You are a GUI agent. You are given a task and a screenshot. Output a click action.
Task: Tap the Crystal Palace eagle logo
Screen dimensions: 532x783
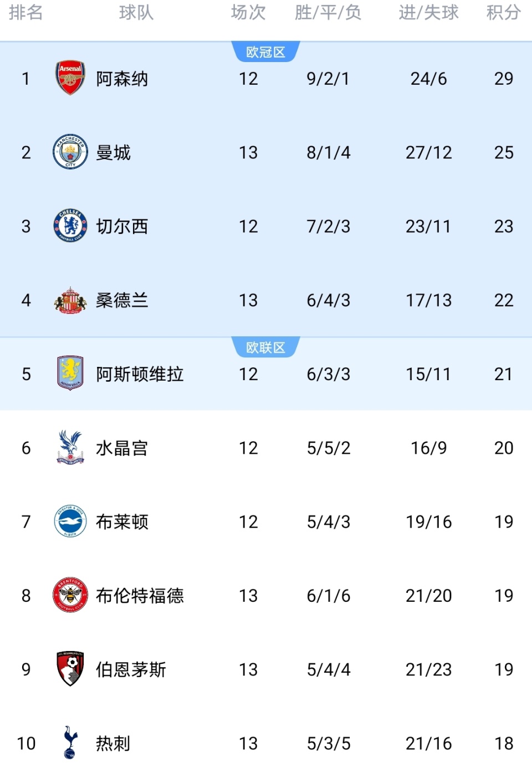click(70, 447)
